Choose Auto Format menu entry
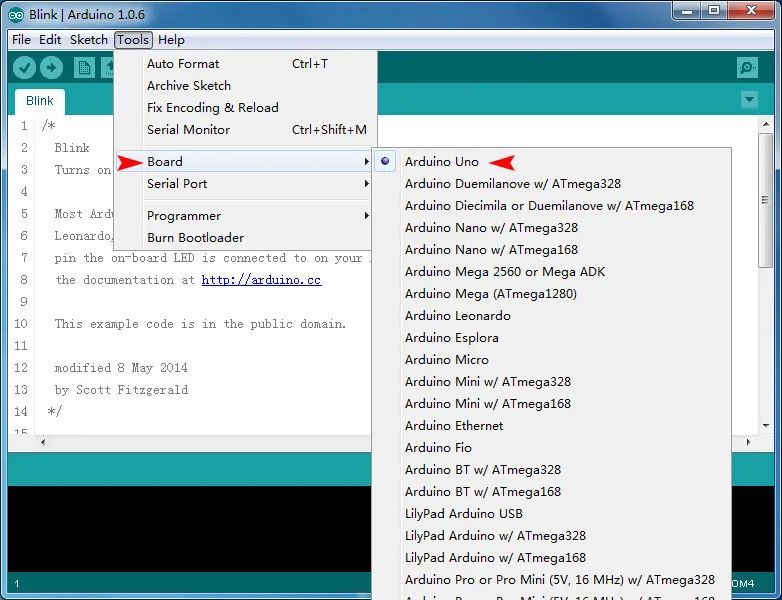 pos(243,63)
